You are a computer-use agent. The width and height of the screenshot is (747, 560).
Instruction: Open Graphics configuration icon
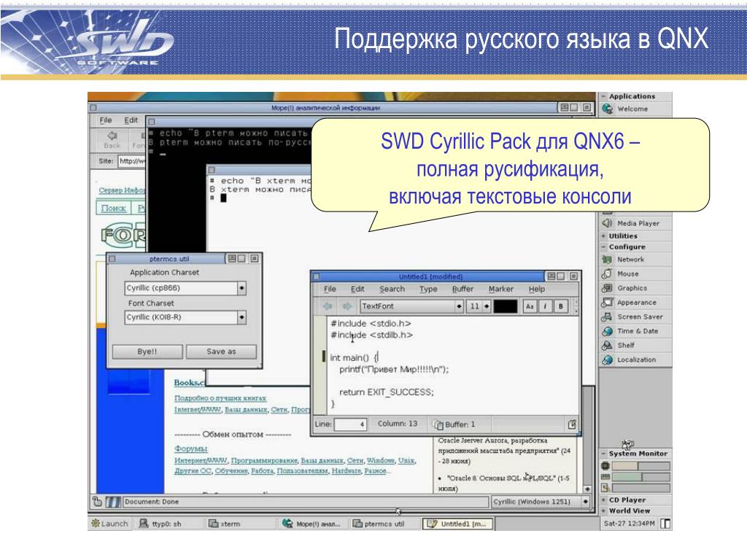tap(607, 288)
